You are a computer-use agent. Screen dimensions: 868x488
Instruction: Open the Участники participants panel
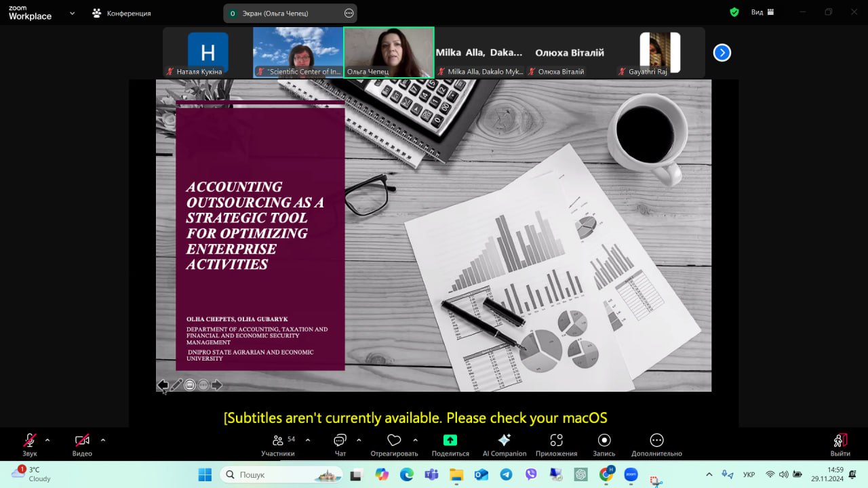pyautogui.click(x=278, y=445)
